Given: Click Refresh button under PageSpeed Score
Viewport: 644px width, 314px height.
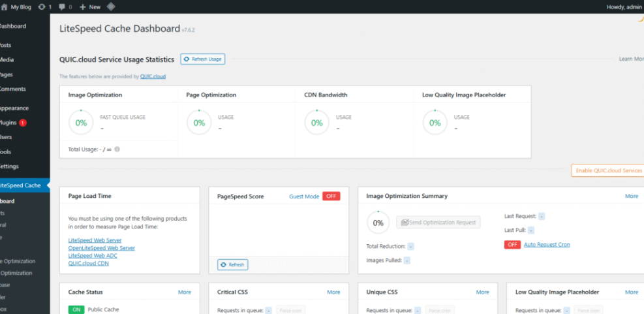Looking at the screenshot, I should coord(233,264).
